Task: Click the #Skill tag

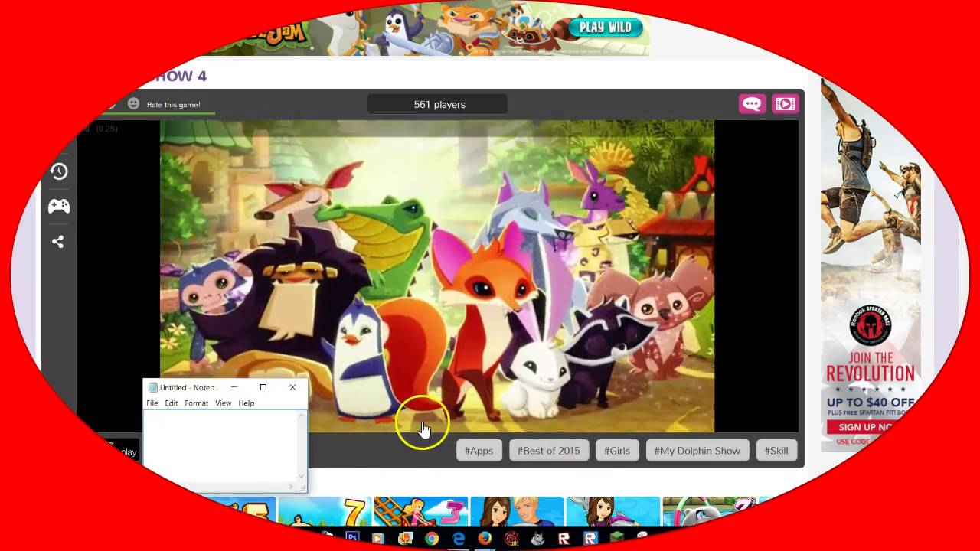Action: pyautogui.click(x=776, y=451)
